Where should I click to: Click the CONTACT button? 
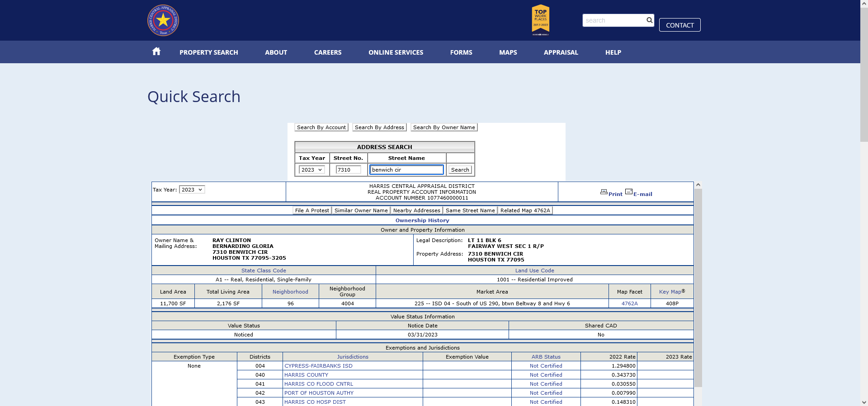pyautogui.click(x=680, y=25)
